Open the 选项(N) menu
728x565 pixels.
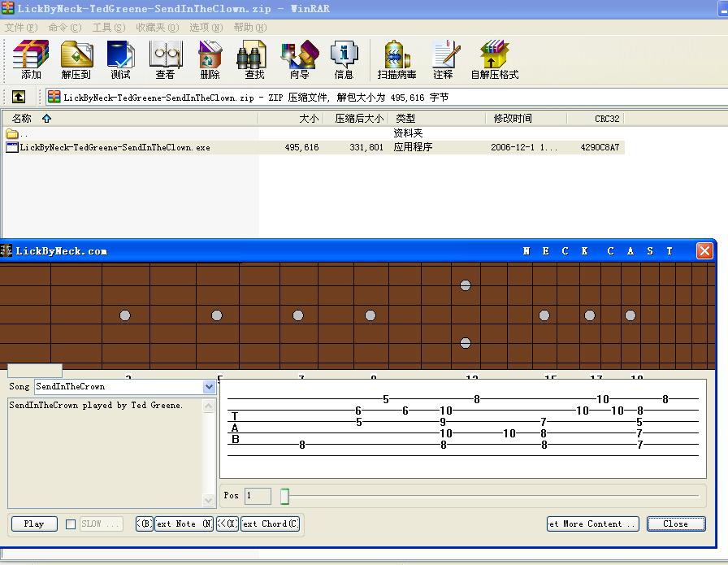tap(206, 28)
